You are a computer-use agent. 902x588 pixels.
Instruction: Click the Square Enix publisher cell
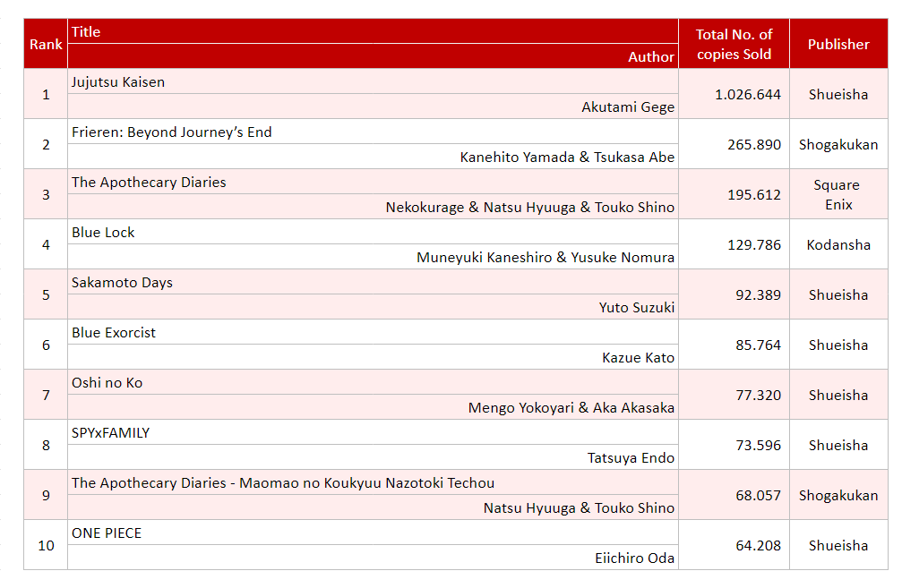(x=838, y=194)
